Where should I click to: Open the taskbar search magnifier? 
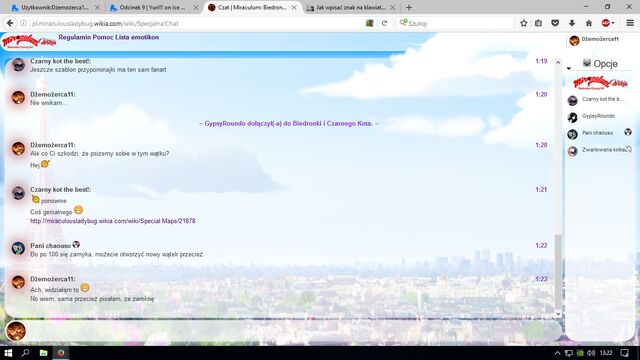click(25, 353)
